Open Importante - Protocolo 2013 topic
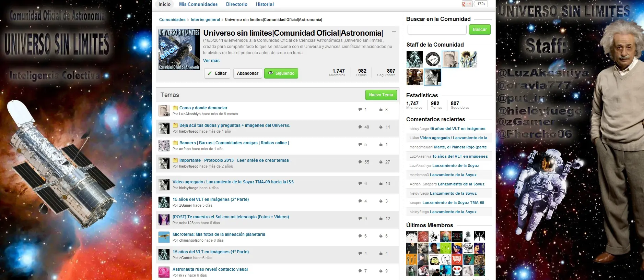 [x=235, y=160]
